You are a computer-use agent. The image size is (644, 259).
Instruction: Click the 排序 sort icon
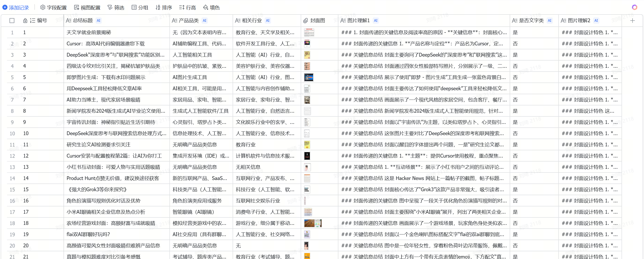158,7
